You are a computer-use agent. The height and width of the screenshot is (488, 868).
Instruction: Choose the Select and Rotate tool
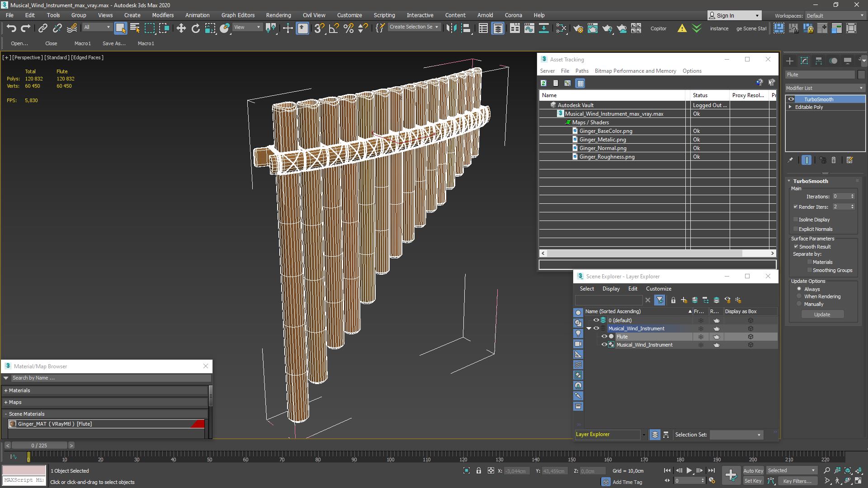(195, 28)
